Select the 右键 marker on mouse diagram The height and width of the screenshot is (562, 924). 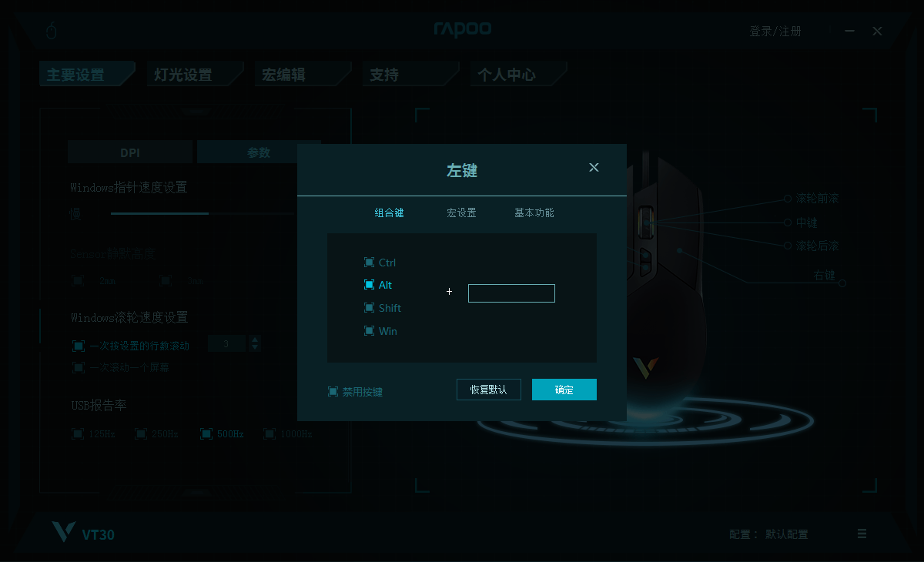[842, 283]
